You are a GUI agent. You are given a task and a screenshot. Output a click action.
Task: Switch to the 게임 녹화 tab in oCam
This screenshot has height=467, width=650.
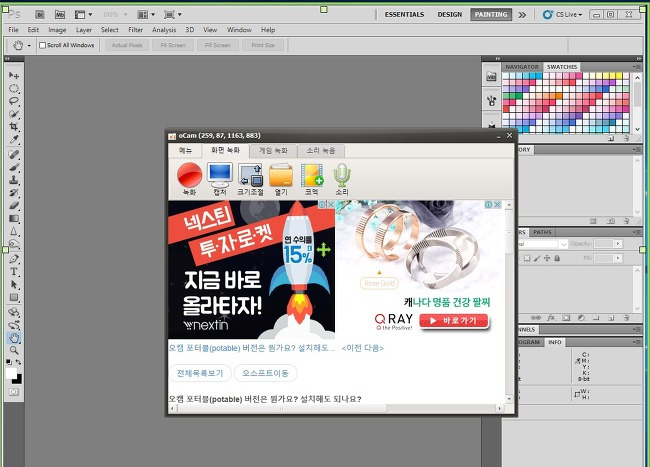273,150
